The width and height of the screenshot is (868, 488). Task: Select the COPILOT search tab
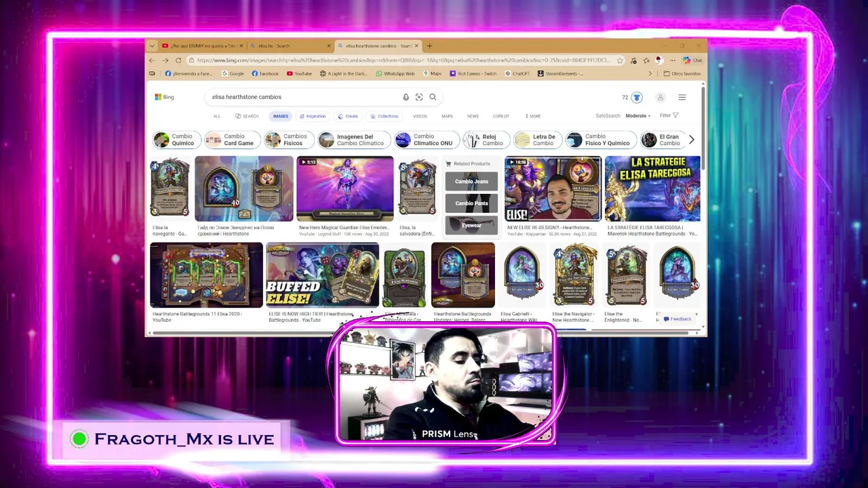[x=500, y=116]
